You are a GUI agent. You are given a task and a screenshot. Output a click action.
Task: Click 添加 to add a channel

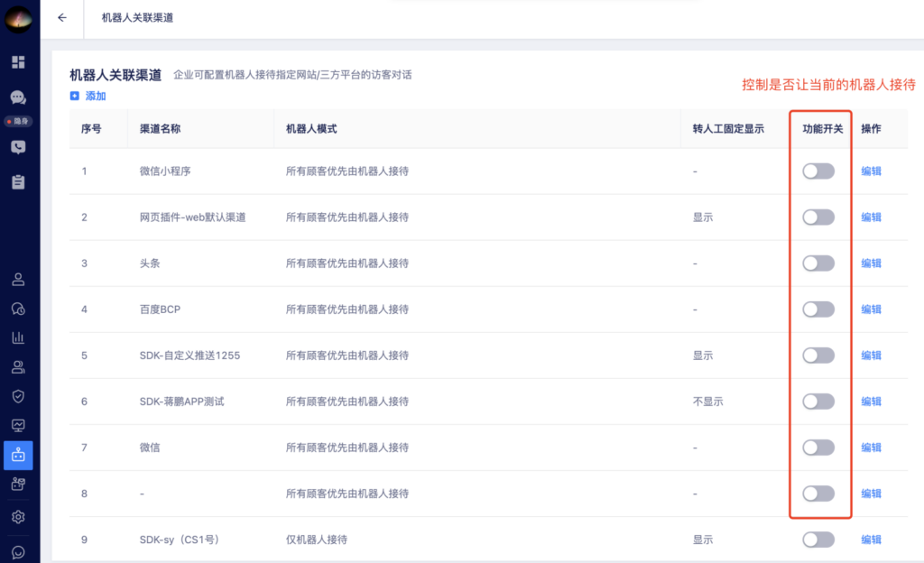click(x=88, y=96)
